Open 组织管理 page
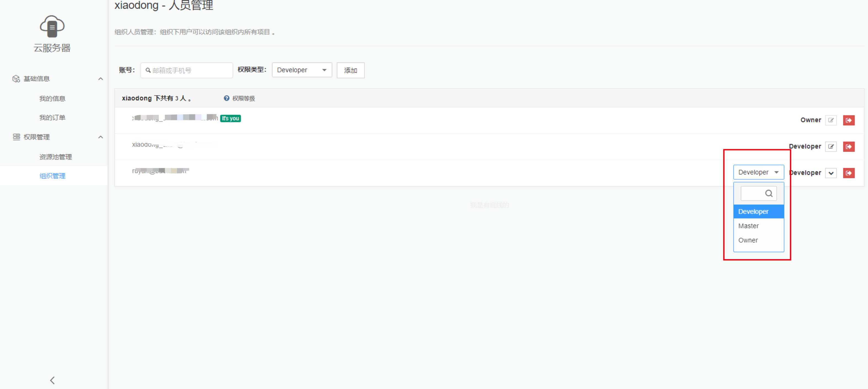The image size is (868, 389). point(52,176)
